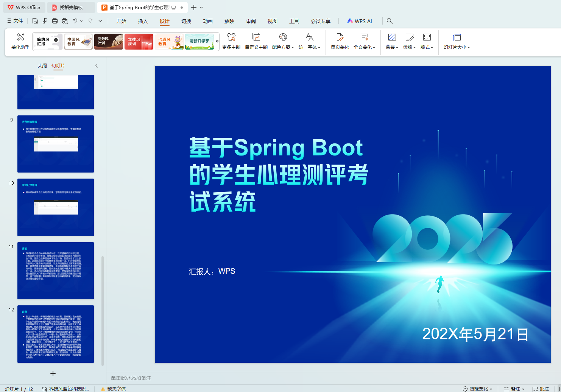Click the slide panel vertical scrollbar
Viewport: 561px width, 392px height.
[x=103, y=311]
